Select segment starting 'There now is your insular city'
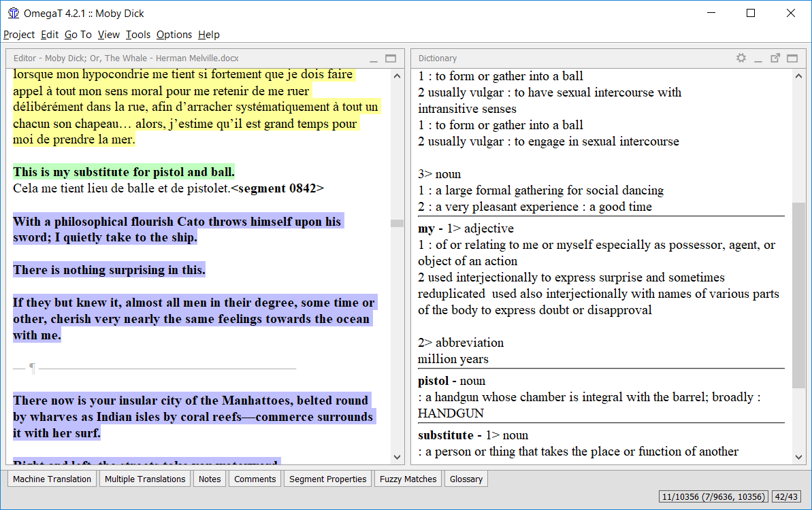The height and width of the screenshot is (510, 812). tap(194, 416)
